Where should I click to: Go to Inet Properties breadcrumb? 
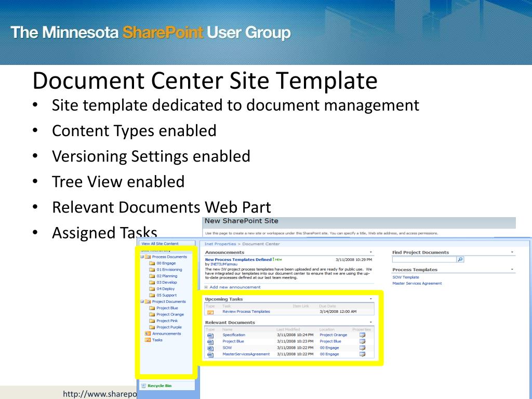click(x=220, y=244)
